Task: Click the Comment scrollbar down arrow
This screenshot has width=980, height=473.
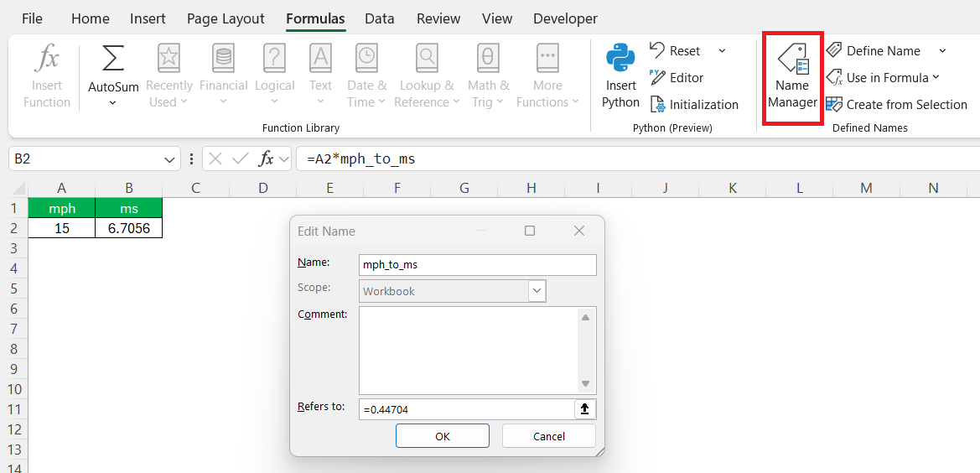Action: (586, 383)
